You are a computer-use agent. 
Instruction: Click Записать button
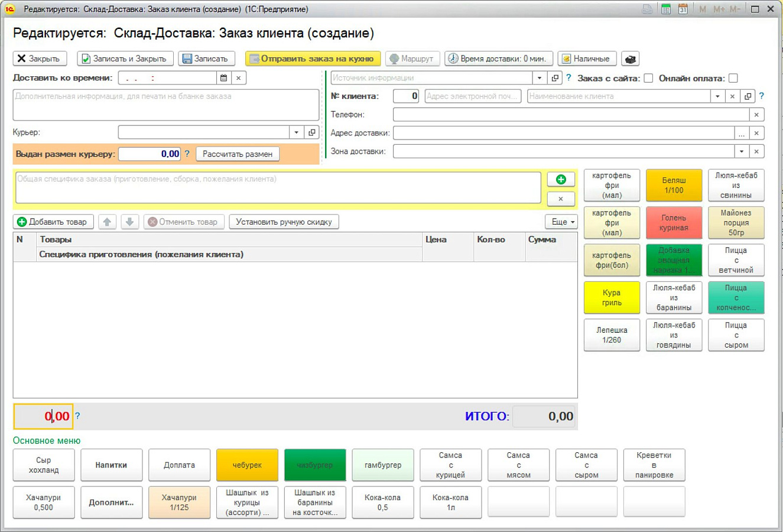tap(206, 59)
